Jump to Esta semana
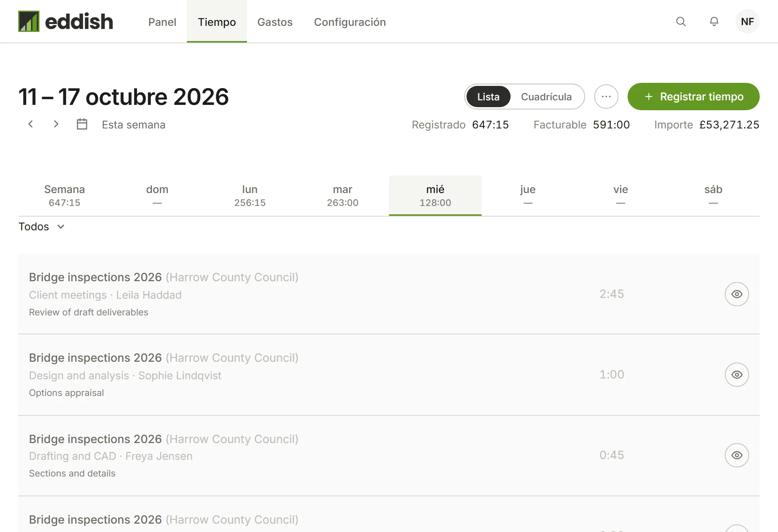Image resolution: width=778 pixels, height=532 pixels. (x=133, y=125)
